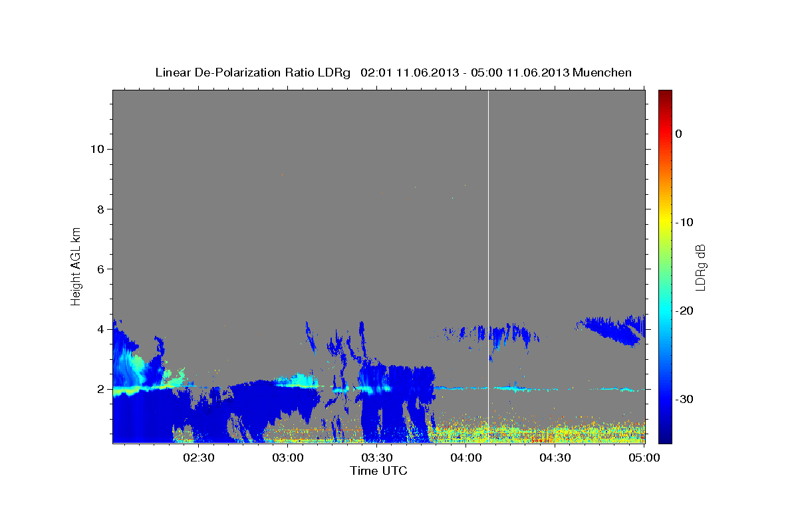Click the 'Time UTC' x-axis label
The image size is (798, 532).
pyautogui.click(x=378, y=471)
